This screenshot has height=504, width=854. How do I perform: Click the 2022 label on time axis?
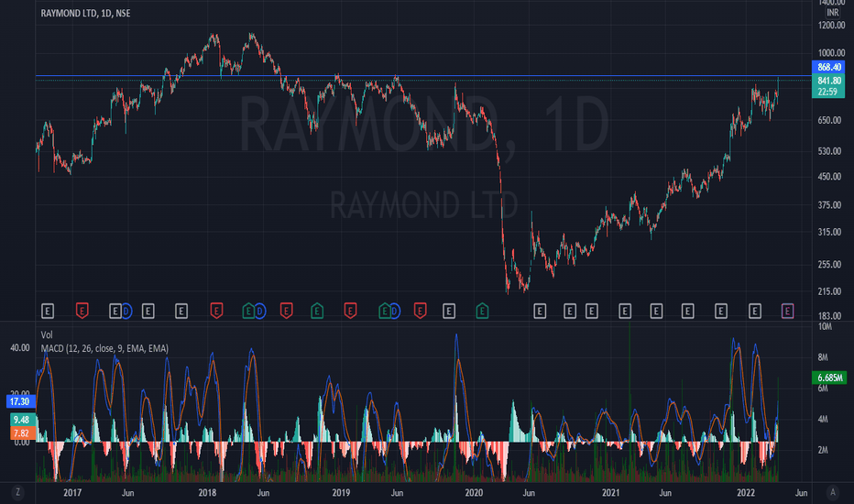click(746, 493)
